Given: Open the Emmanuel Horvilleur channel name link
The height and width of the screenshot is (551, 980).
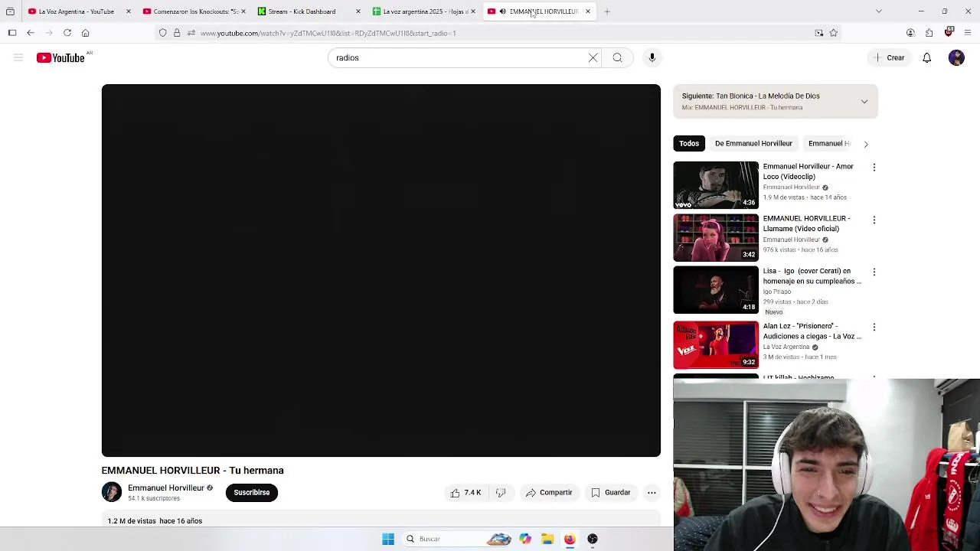Looking at the screenshot, I should [166, 487].
